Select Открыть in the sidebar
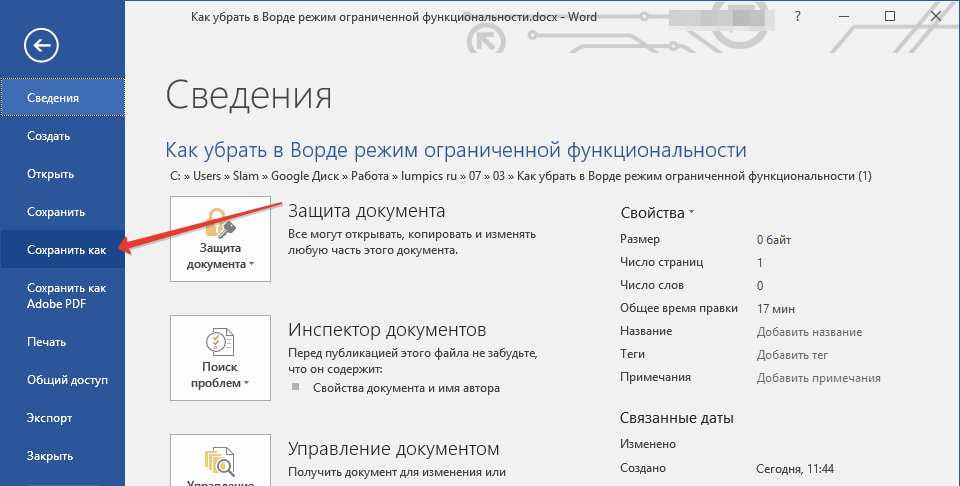 [x=62, y=174]
